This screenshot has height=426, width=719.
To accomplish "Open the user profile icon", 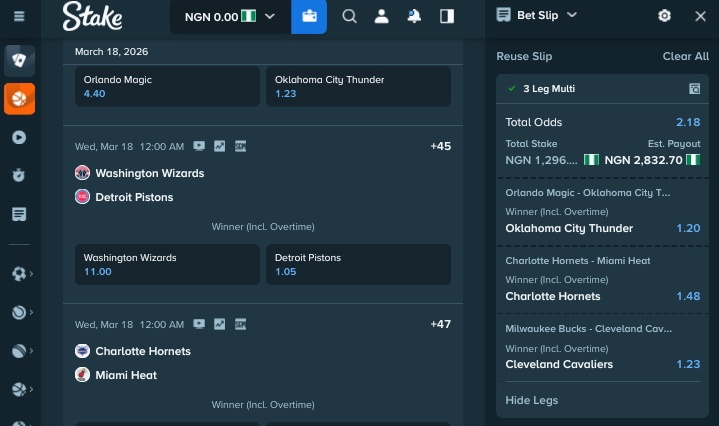I will click(382, 17).
